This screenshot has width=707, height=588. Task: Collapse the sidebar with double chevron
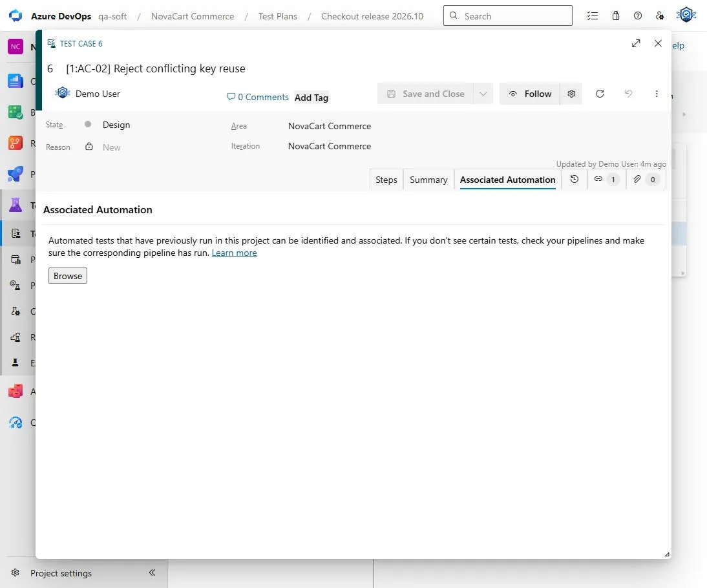[152, 572]
